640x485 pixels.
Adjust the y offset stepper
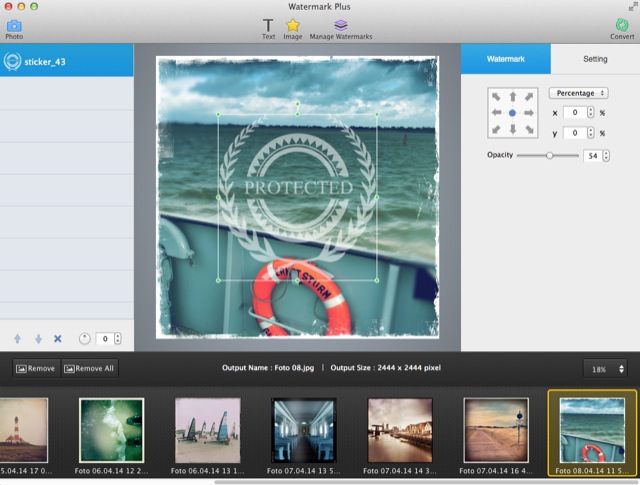[x=591, y=133]
